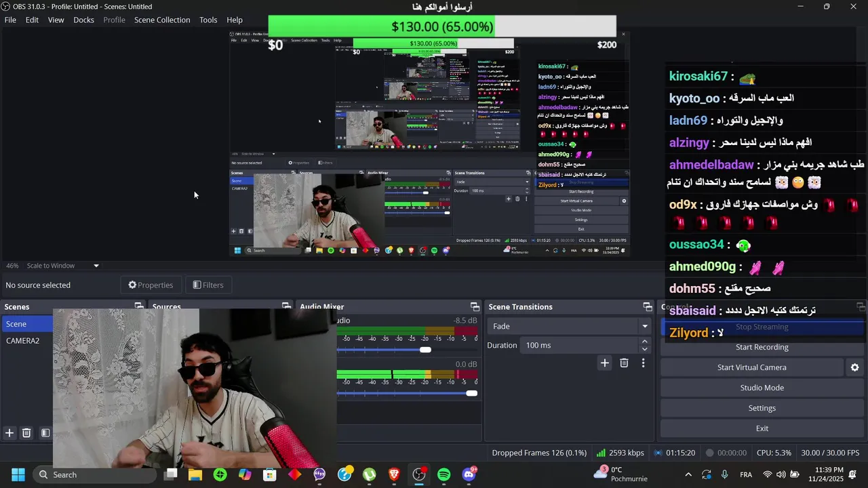Open the Tools menu
868x488 pixels.
tap(208, 20)
